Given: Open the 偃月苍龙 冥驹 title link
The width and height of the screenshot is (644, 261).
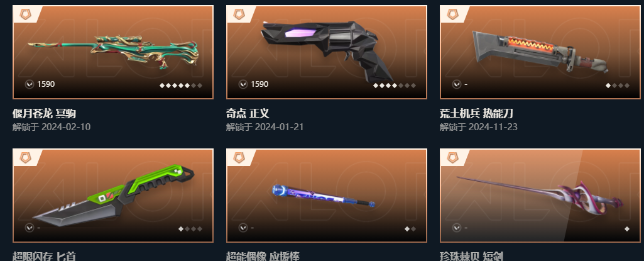Looking at the screenshot, I should tap(44, 113).
